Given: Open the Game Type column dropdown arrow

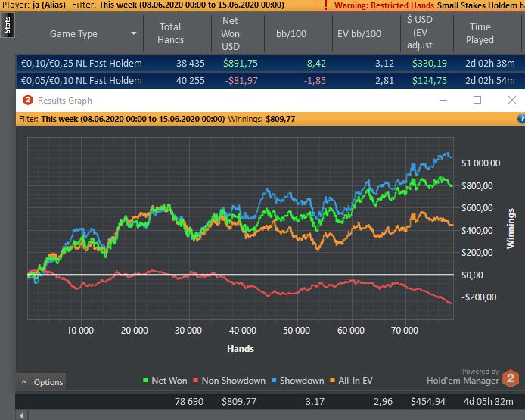Looking at the screenshot, I should click(x=134, y=33).
